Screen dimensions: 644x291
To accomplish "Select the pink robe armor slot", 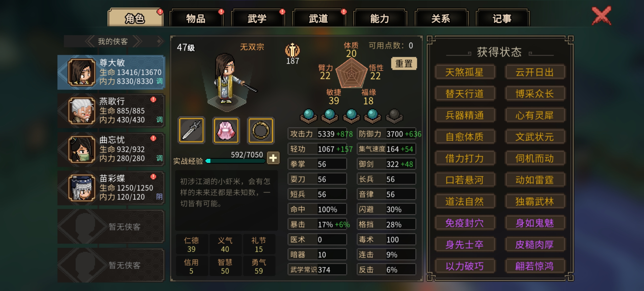I will pos(226,130).
